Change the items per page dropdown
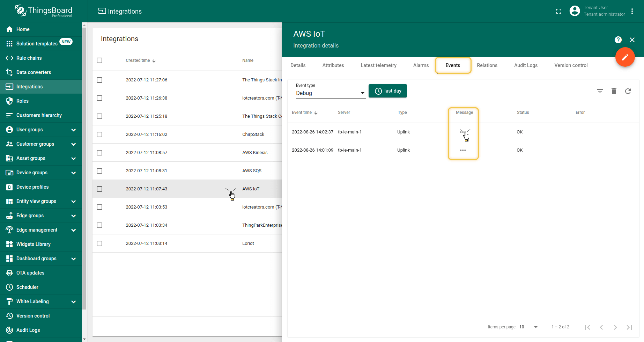This screenshot has height=342, width=644. (528, 327)
